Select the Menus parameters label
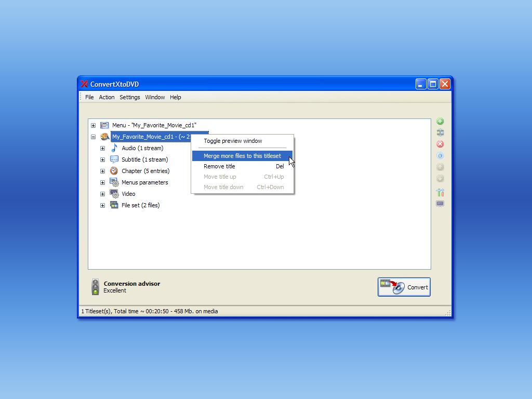Screen dimensions: 532x399 (x=145, y=182)
